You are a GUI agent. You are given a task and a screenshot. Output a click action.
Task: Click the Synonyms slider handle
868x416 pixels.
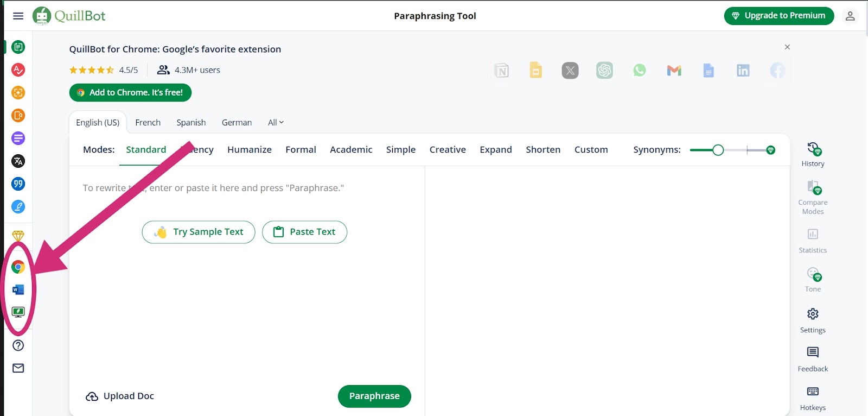pos(718,150)
